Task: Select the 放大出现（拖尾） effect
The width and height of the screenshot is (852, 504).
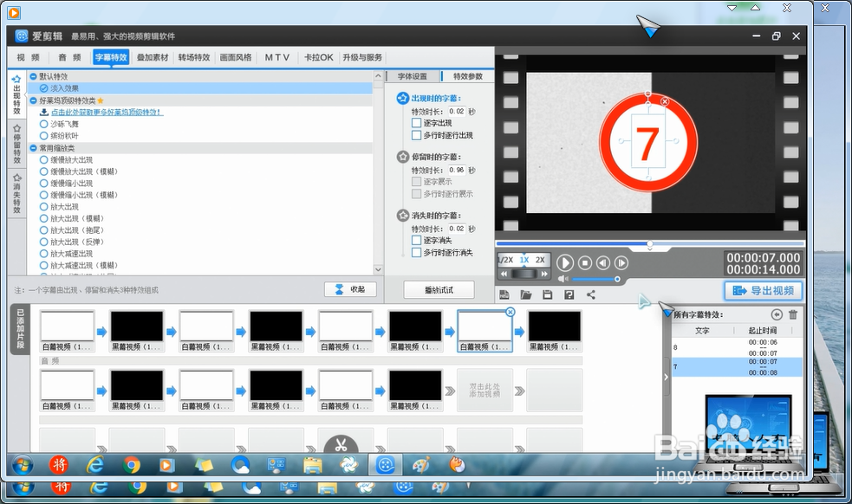Action: pyautogui.click(x=44, y=230)
